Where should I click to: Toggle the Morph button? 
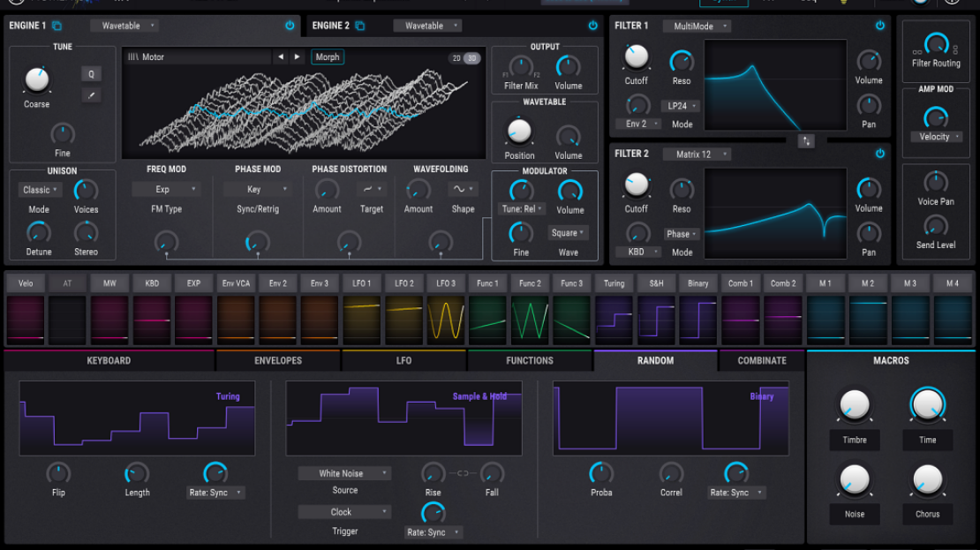(328, 57)
